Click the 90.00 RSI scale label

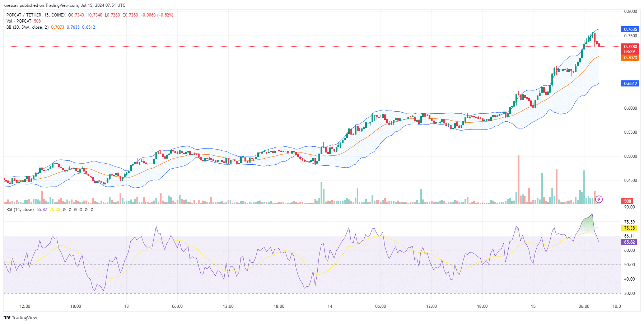pos(629,207)
